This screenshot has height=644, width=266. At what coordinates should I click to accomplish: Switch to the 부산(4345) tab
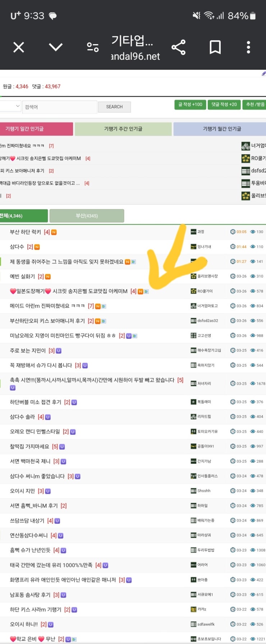click(x=87, y=216)
